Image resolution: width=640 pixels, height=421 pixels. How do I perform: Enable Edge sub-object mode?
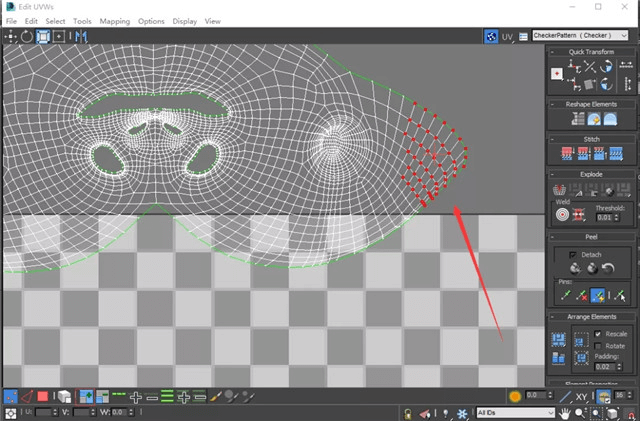(27, 396)
